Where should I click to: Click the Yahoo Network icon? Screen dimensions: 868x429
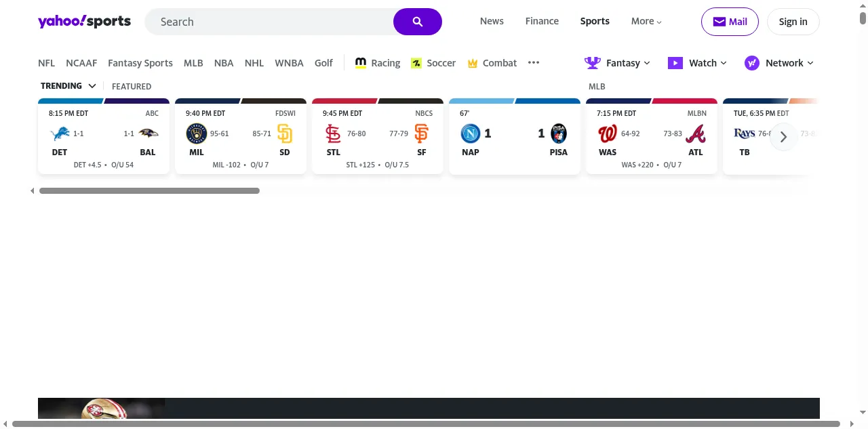[x=752, y=63]
